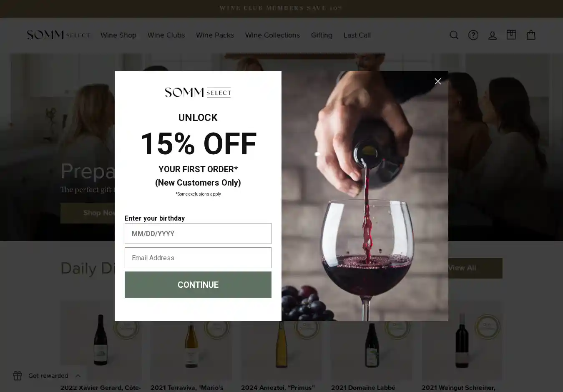Click the SommSelect header logo
This screenshot has width=563, height=392.
58,35
